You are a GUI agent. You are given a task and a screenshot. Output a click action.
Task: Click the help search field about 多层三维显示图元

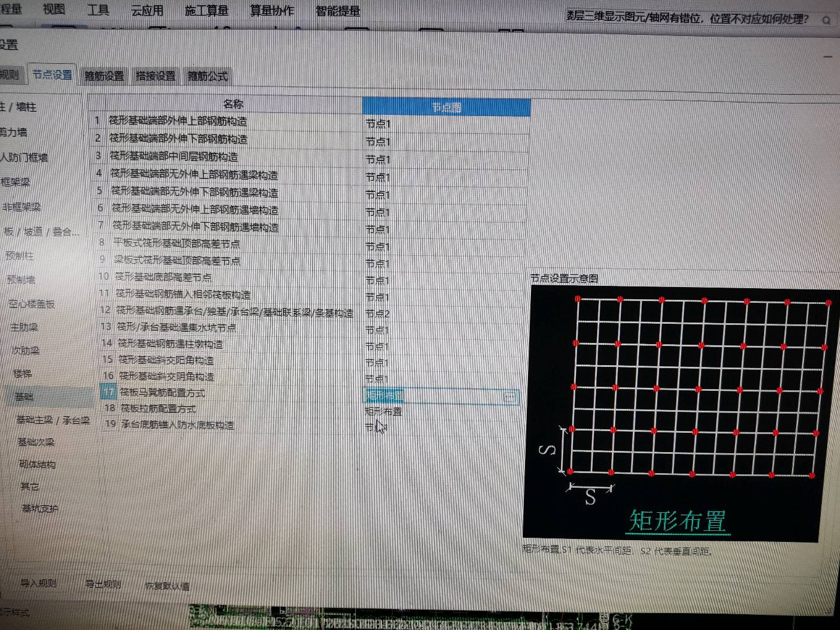click(x=688, y=18)
